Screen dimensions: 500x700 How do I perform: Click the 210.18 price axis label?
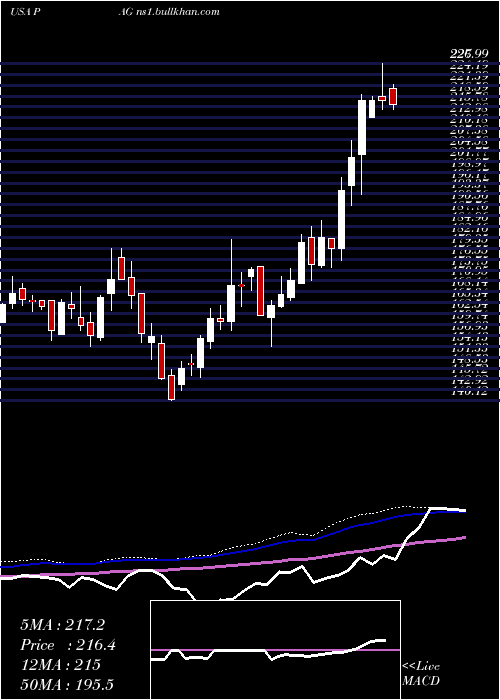point(468,120)
